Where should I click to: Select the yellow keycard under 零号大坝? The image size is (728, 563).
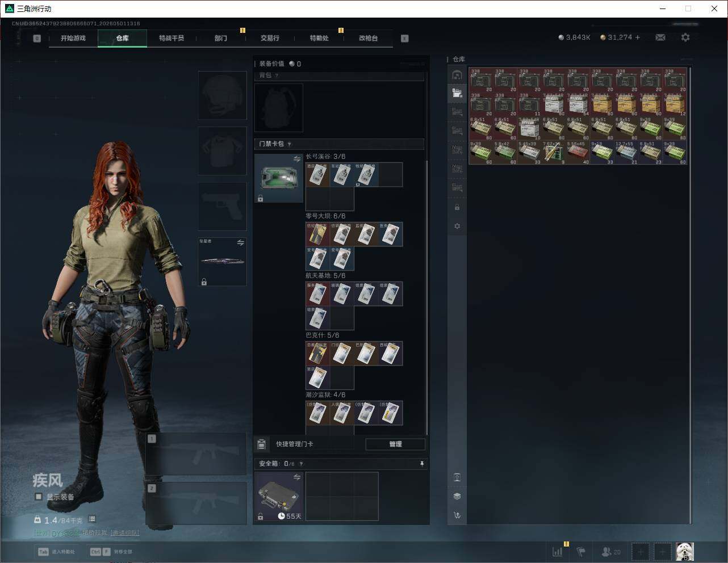(317, 234)
